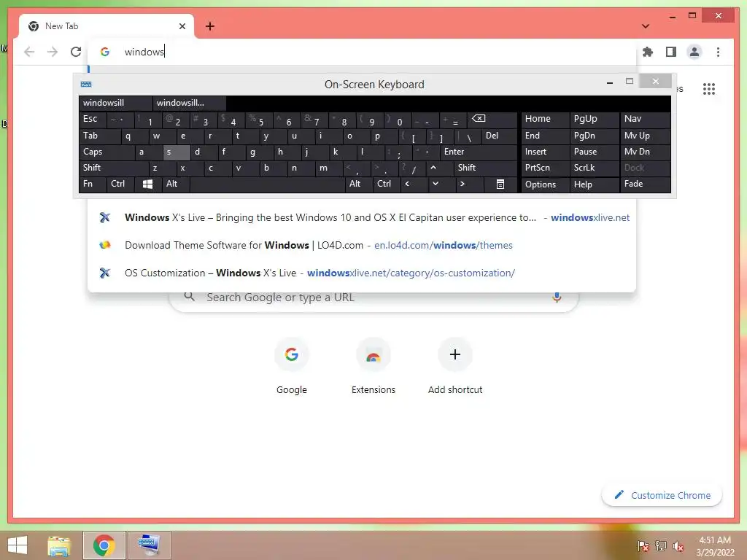Toggle the ScrLk key
Viewport: 747px width, 560px height.
tap(594, 168)
